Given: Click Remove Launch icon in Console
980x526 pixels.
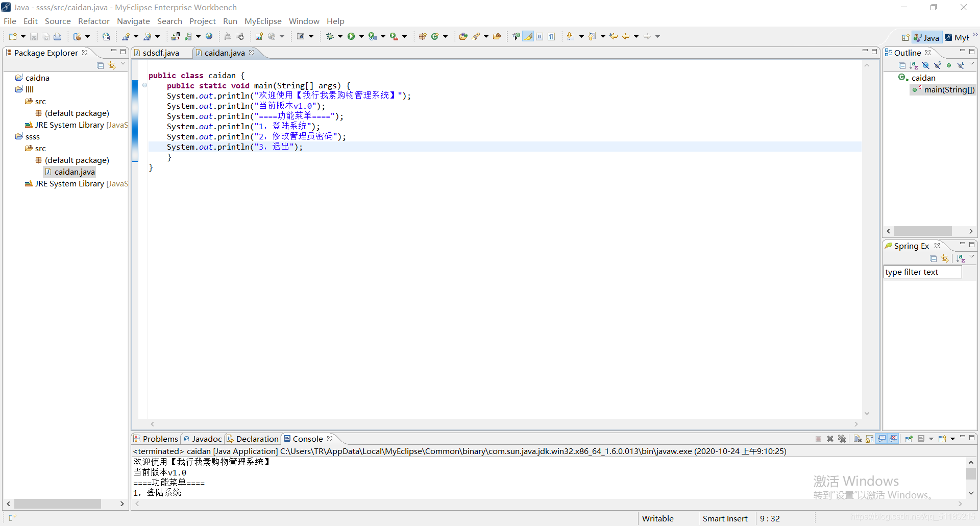Looking at the screenshot, I should [x=830, y=439].
